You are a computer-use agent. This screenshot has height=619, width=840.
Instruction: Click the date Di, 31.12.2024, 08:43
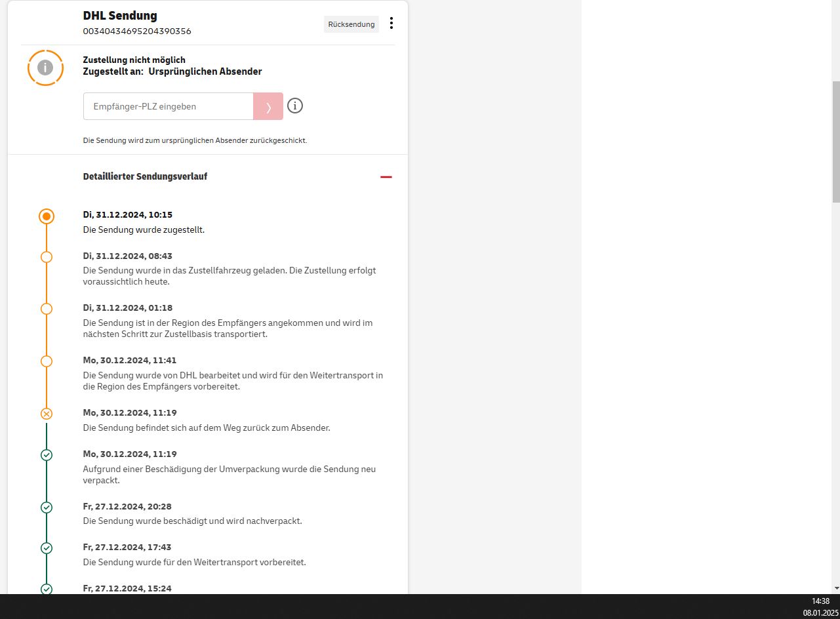(x=128, y=256)
